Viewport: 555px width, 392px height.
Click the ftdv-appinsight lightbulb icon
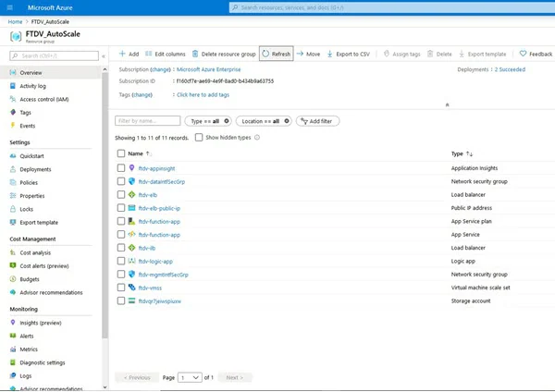[131, 168]
